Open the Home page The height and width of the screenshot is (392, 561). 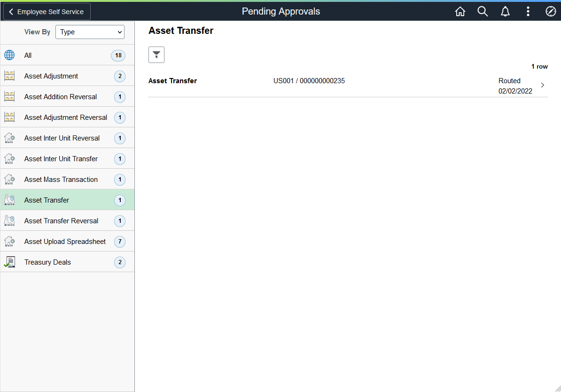tap(460, 11)
